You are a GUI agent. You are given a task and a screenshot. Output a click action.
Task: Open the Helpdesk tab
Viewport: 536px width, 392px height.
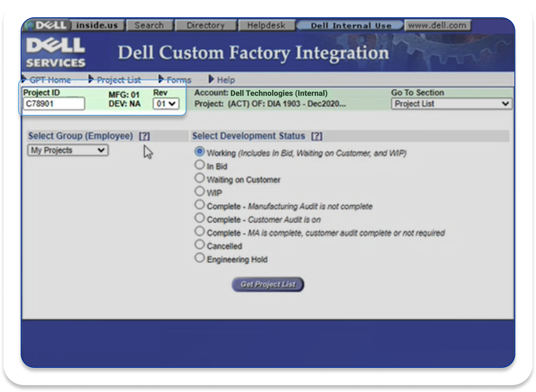[266, 25]
